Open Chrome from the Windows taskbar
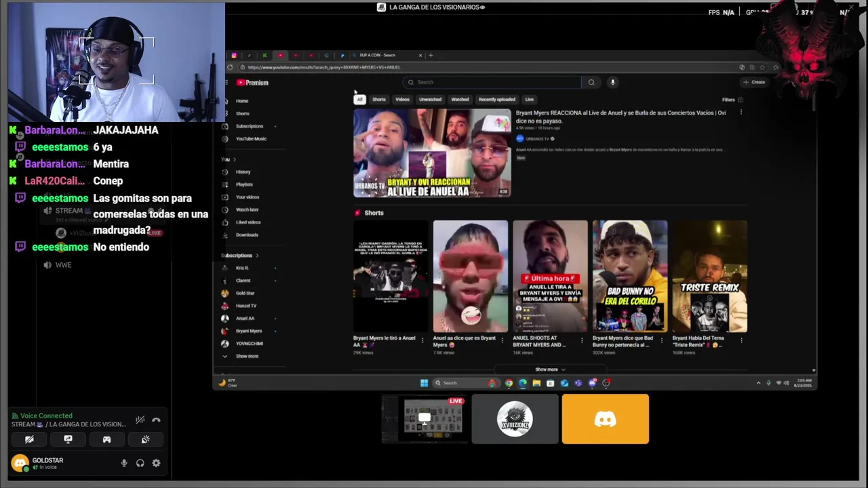Image resolution: width=868 pixels, height=488 pixels. point(509,383)
